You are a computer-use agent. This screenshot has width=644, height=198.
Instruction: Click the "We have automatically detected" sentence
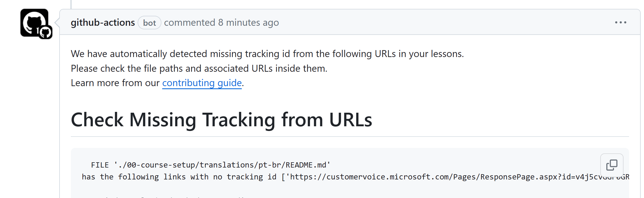coord(267,54)
